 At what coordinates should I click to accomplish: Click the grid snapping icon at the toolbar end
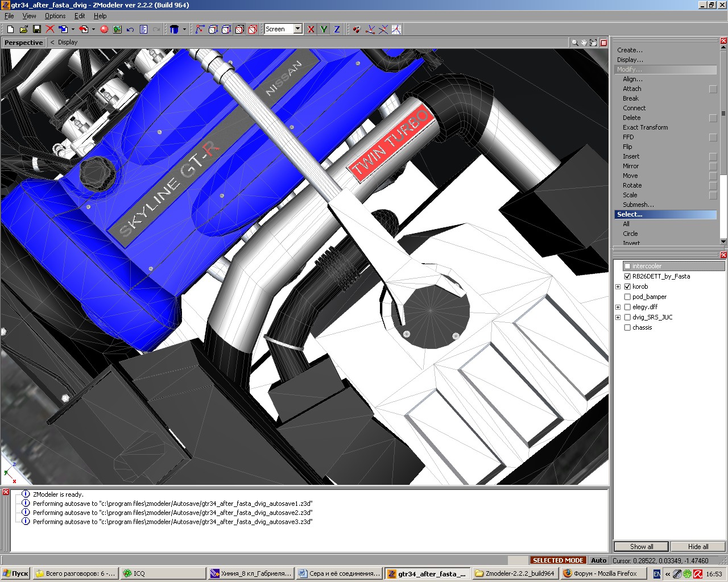pos(396,29)
